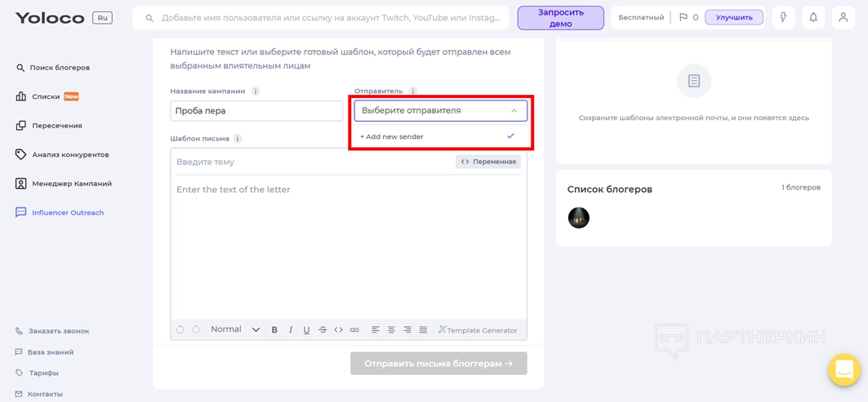
Task: Click the Улучшить upgrade button
Action: pos(734,18)
